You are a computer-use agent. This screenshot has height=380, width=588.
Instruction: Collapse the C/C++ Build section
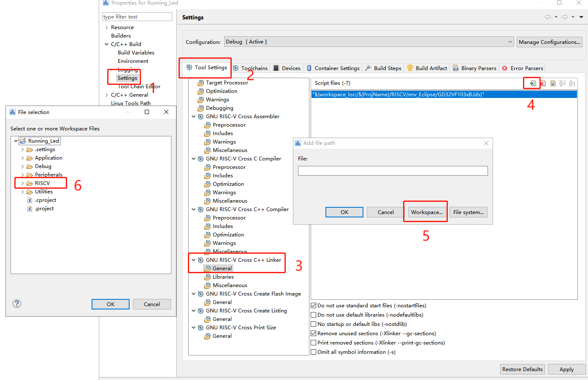pyautogui.click(x=106, y=44)
